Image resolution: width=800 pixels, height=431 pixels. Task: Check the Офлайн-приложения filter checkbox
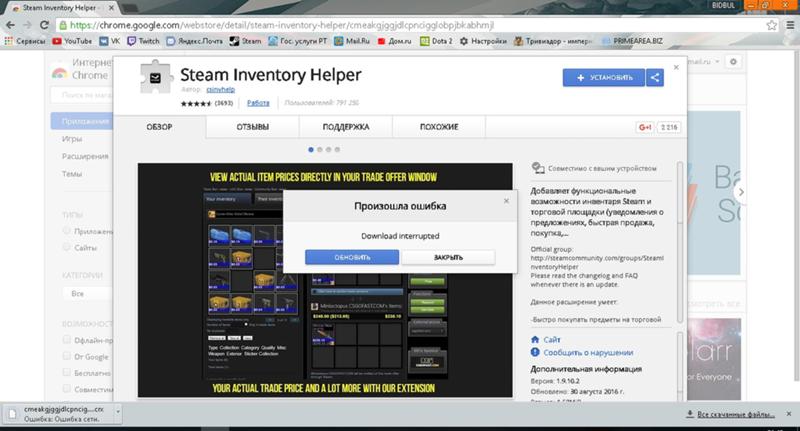pyautogui.click(x=66, y=339)
